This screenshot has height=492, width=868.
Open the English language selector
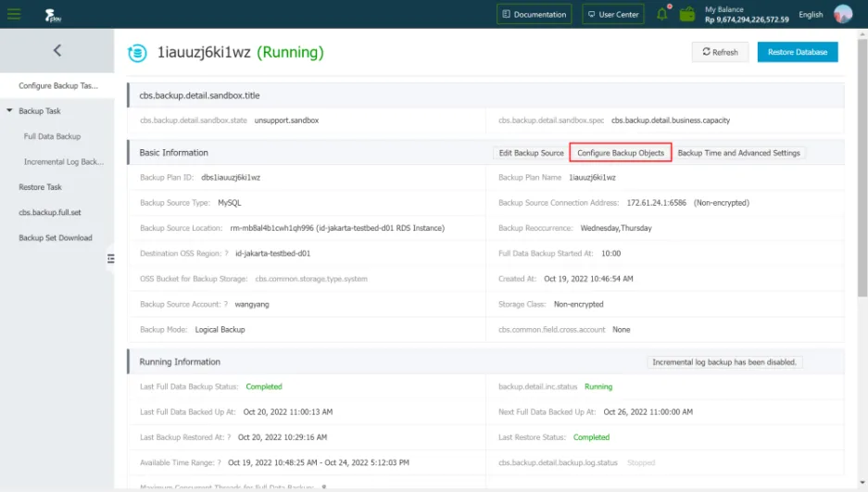(x=811, y=15)
